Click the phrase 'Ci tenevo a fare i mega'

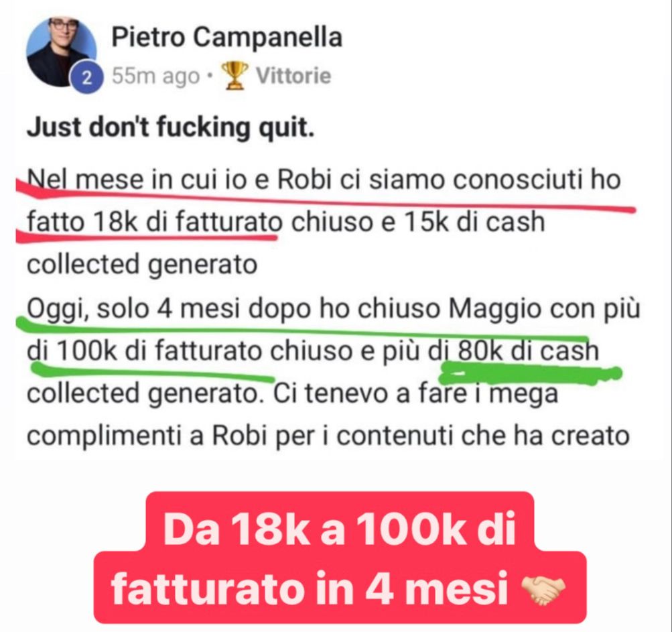(x=415, y=393)
